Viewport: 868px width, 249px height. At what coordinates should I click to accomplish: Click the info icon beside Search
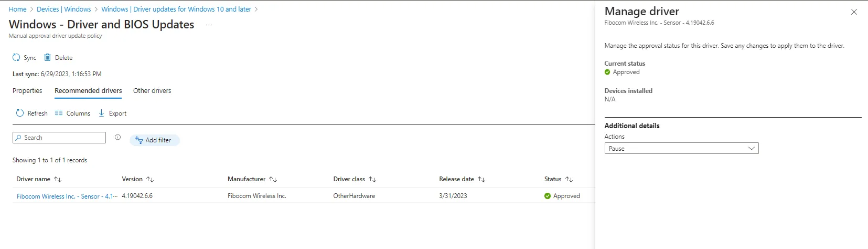point(117,138)
